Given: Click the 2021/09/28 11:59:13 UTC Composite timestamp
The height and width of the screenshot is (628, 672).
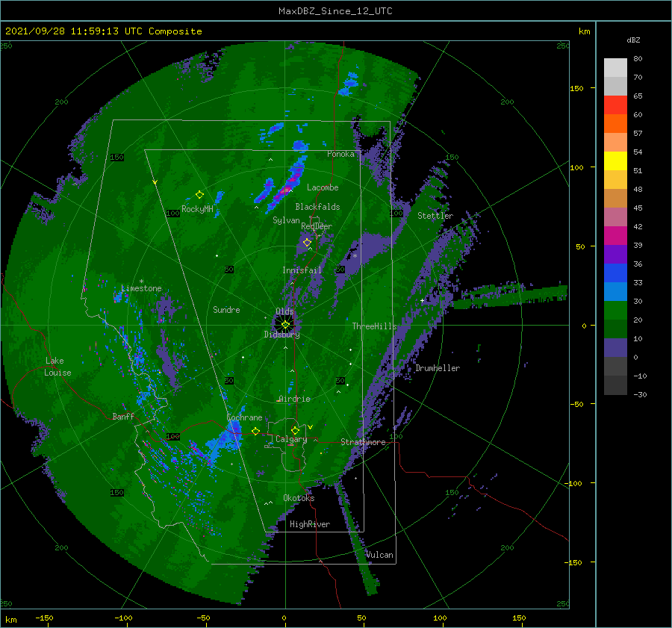Looking at the screenshot, I should [103, 31].
